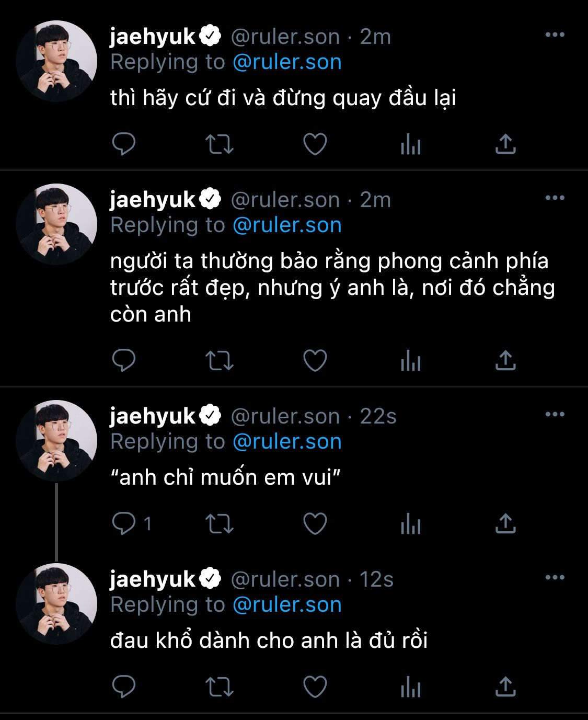Retweet the 'thì hãy cứ đi' tweet
The image size is (588, 720).
[219, 144]
